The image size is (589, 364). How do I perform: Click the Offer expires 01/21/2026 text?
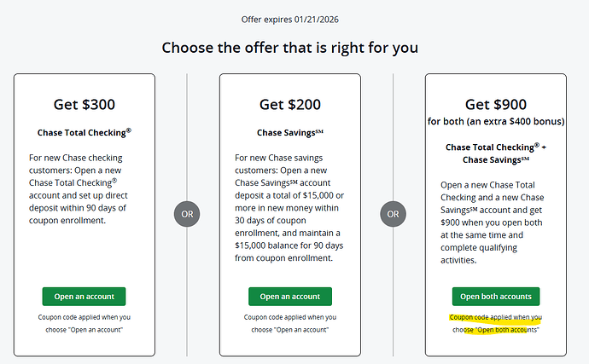pyautogui.click(x=294, y=20)
